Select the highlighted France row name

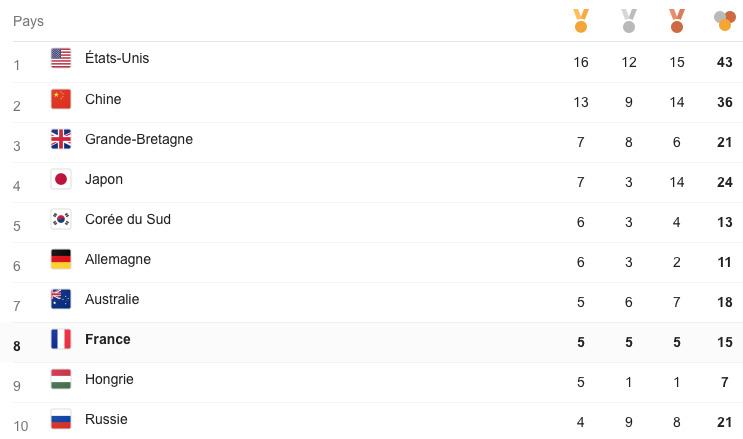click(x=108, y=339)
